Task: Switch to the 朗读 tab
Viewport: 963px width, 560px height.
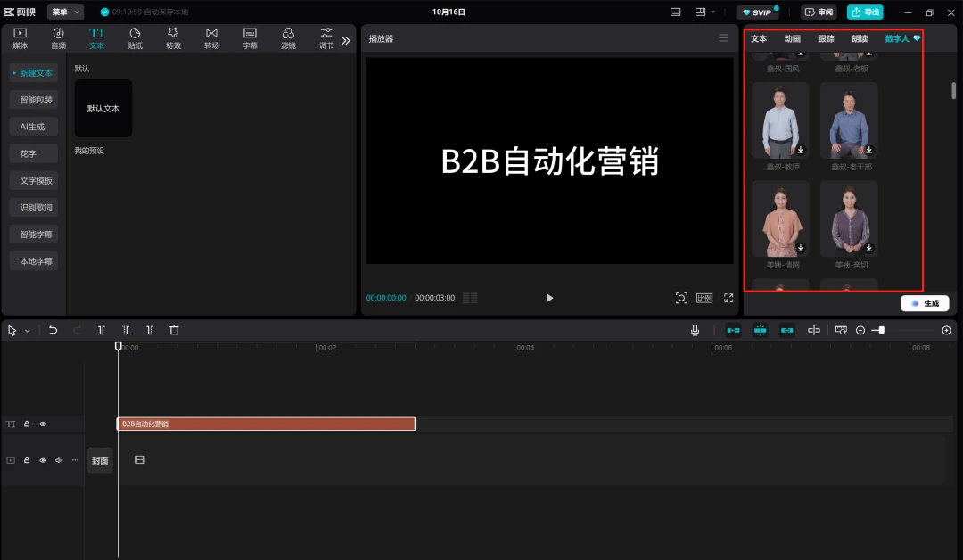Action: click(x=860, y=38)
